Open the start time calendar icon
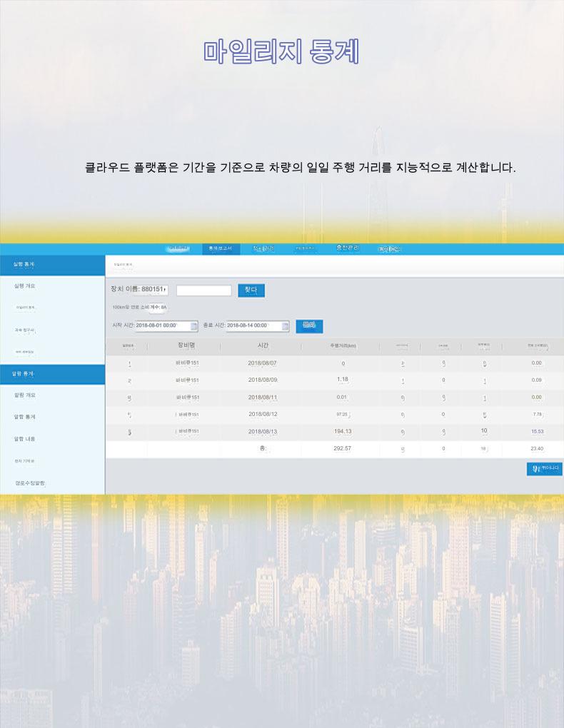The width and height of the screenshot is (564, 728). point(193,326)
